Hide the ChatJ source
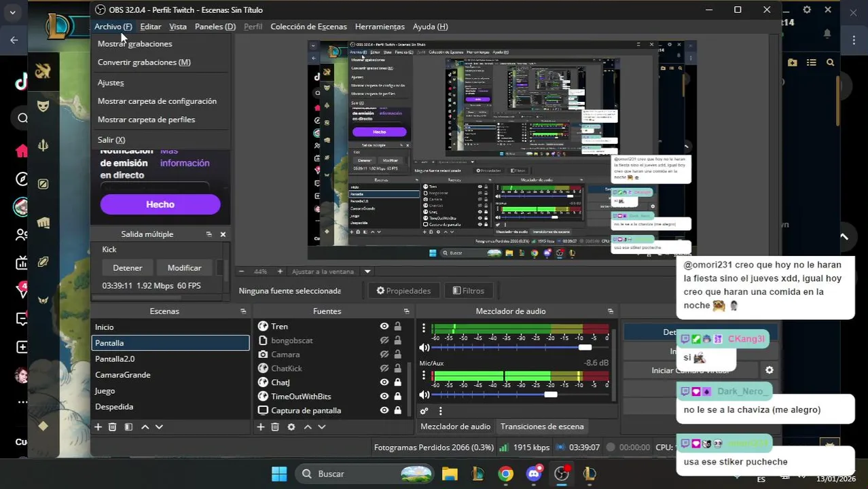Screen dimensions: 868x489 coord(384,382)
